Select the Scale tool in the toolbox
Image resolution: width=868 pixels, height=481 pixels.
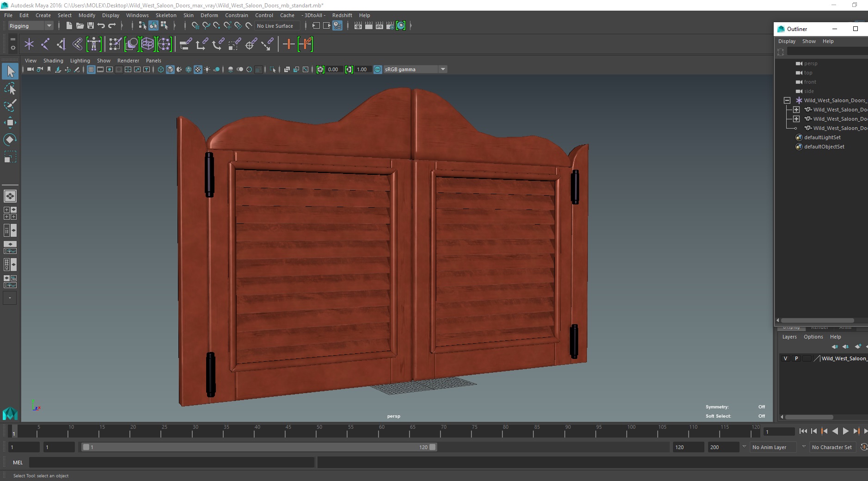(10, 157)
